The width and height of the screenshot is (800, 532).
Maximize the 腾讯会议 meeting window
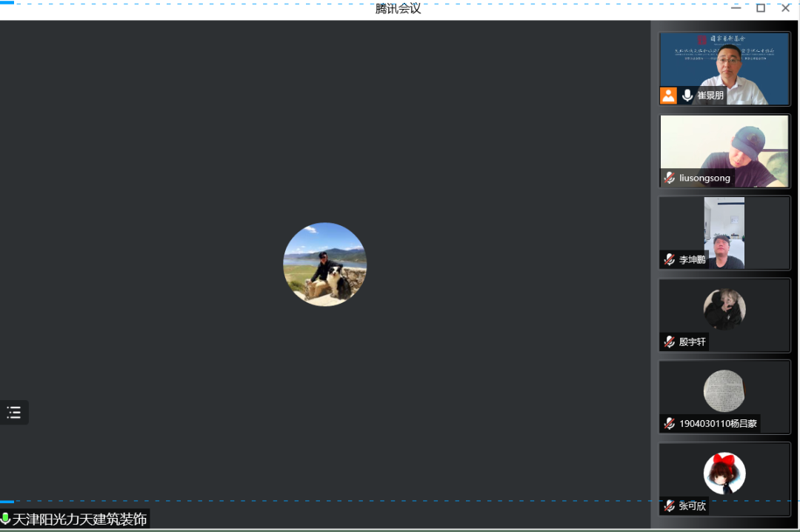click(760, 8)
